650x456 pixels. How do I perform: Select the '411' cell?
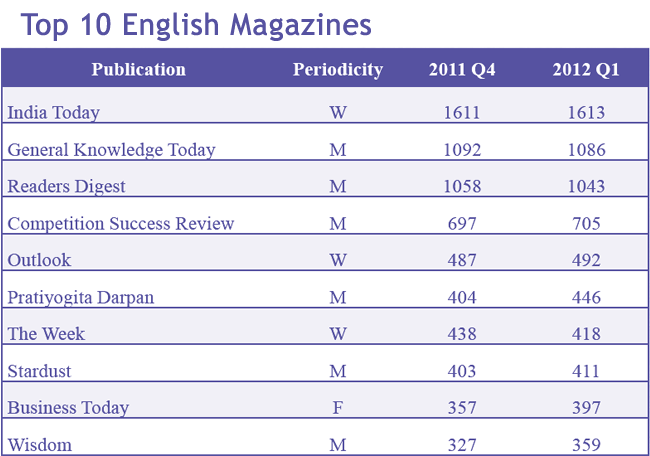586,371
